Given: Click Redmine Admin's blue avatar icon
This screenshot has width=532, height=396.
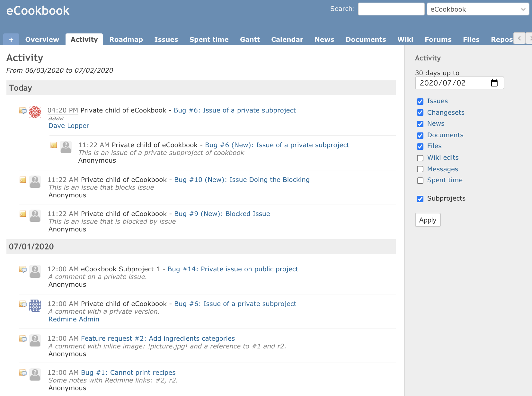Looking at the screenshot, I should [35, 306].
